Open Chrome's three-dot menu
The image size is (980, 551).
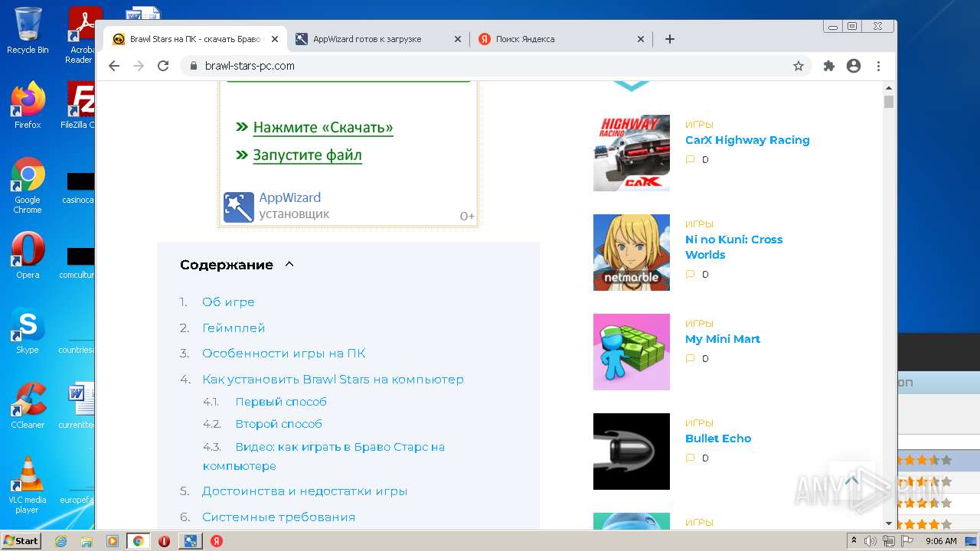pyautogui.click(x=878, y=66)
